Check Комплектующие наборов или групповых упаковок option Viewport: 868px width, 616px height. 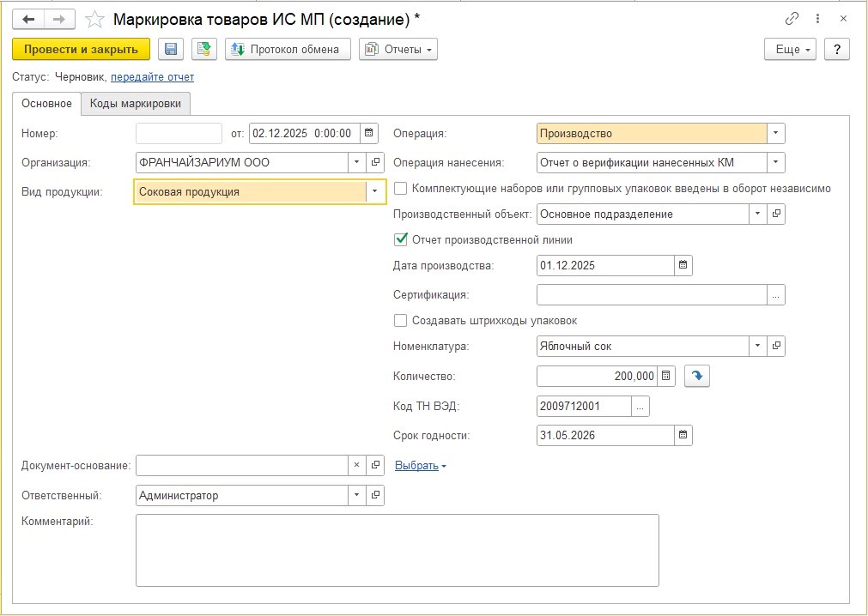(x=400, y=189)
